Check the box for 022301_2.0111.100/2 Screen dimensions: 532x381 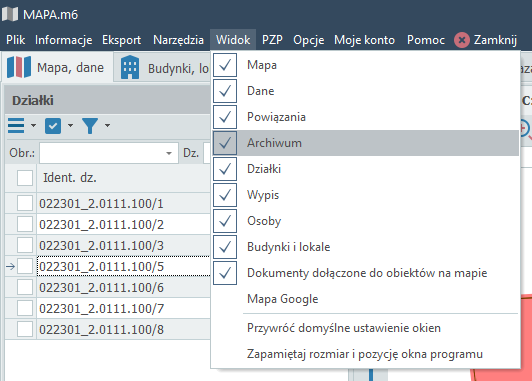point(25,224)
